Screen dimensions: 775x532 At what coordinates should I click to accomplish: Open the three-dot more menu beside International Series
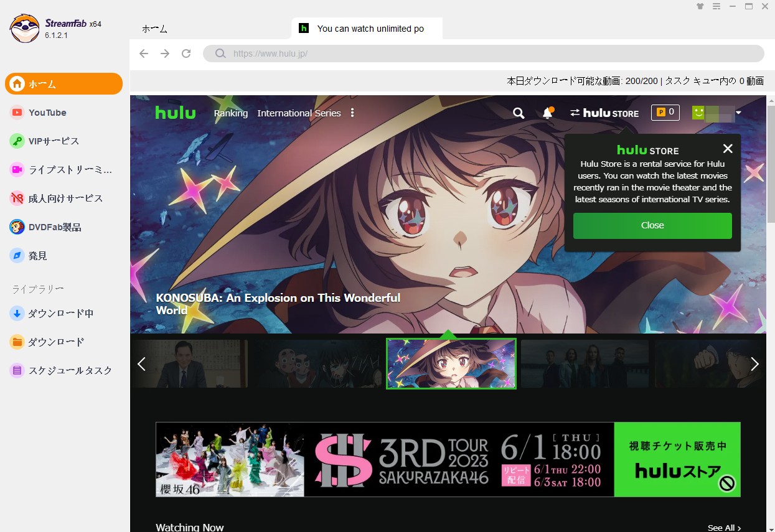point(352,113)
